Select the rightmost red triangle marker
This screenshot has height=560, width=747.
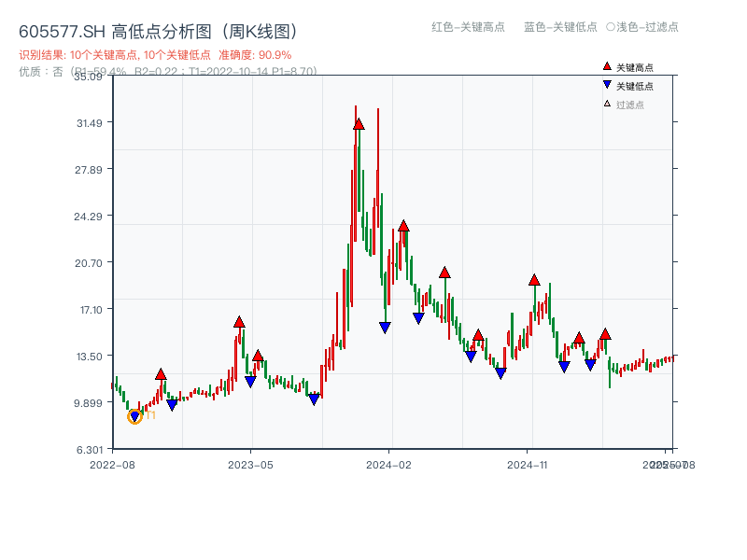coord(606,333)
